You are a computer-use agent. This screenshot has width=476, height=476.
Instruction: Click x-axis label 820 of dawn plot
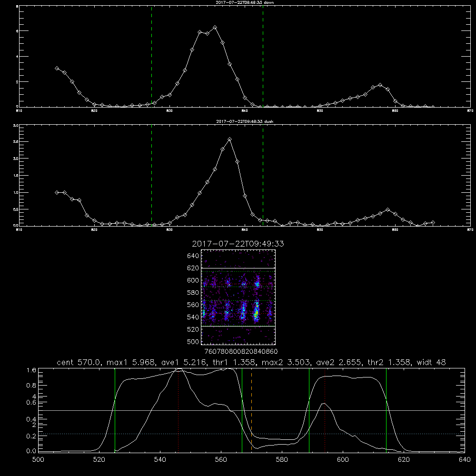click(x=94, y=111)
